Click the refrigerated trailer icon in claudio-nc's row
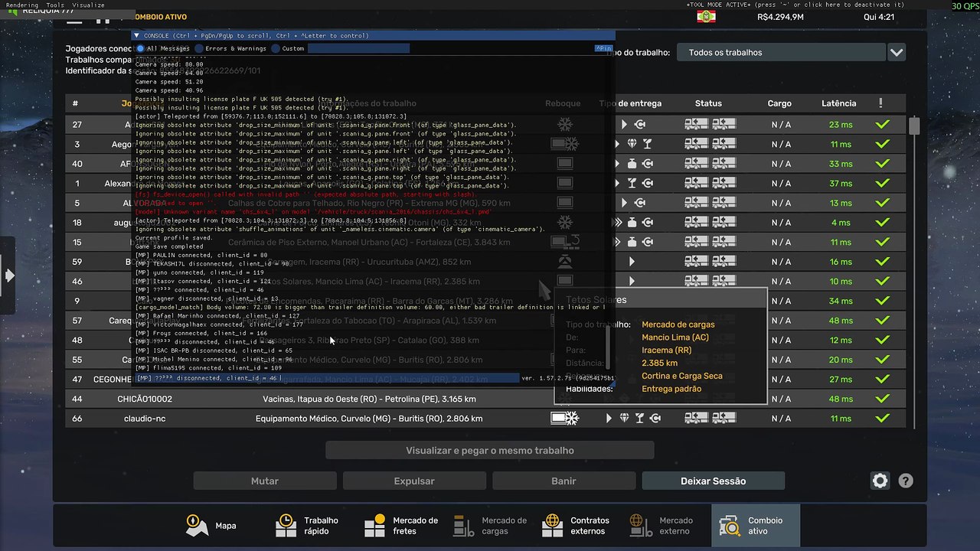 coord(565,419)
